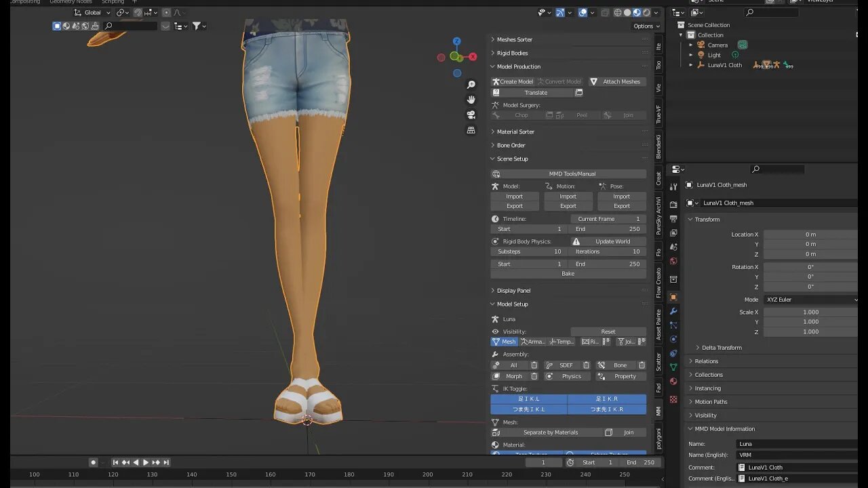Image resolution: width=868 pixels, height=488 pixels.
Task: Enable wireframe viewport shading
Action: [x=618, y=12]
